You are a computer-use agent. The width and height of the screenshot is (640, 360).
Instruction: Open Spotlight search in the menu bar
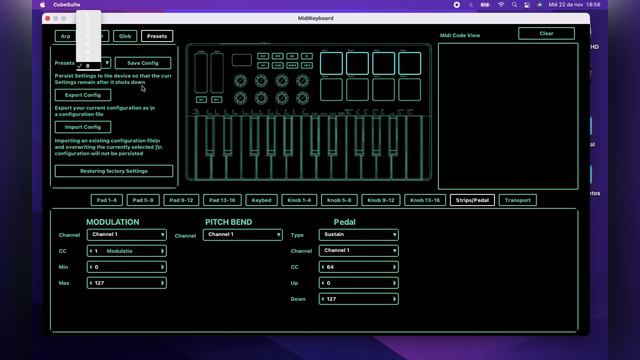click(514, 5)
